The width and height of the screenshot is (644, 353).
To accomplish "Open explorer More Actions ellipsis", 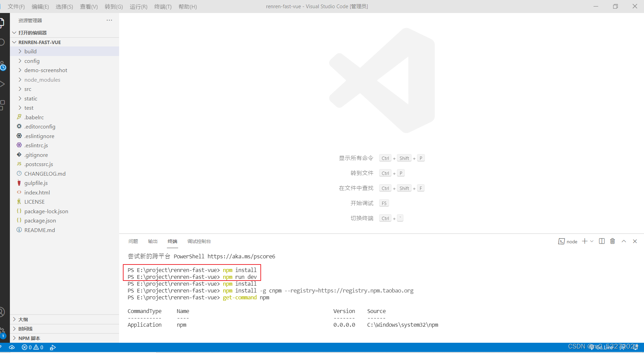I will 109,20.
